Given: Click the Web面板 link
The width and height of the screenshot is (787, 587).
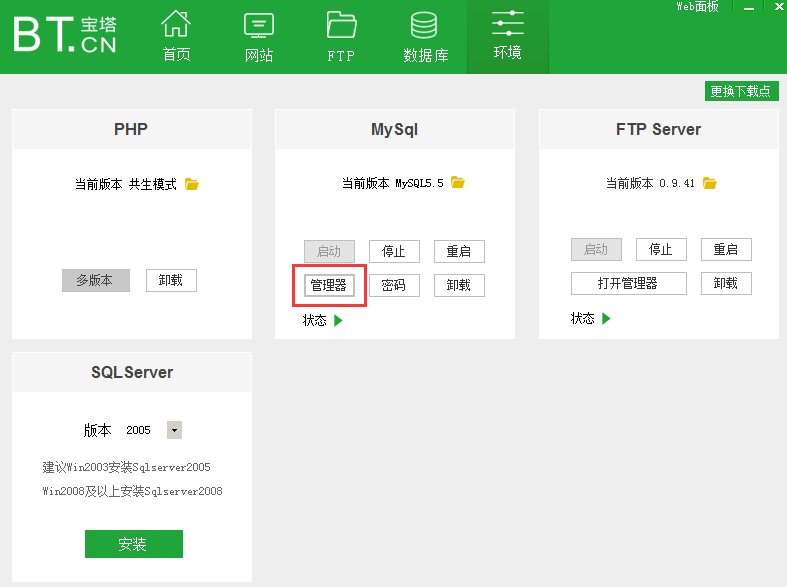Looking at the screenshot, I should pos(697,7).
